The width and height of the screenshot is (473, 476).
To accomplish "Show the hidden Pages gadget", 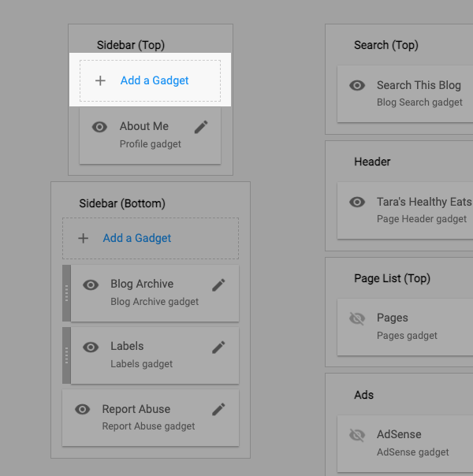I will pyautogui.click(x=357, y=318).
